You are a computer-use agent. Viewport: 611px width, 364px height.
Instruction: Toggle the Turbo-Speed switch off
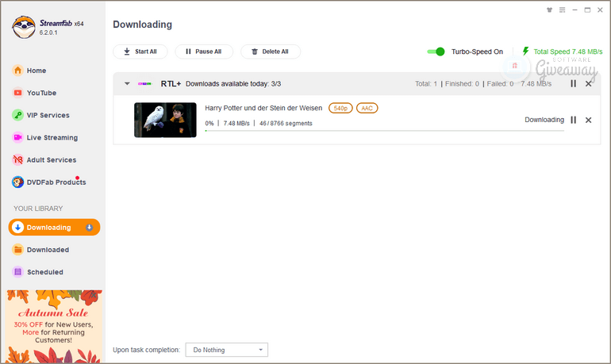(436, 52)
